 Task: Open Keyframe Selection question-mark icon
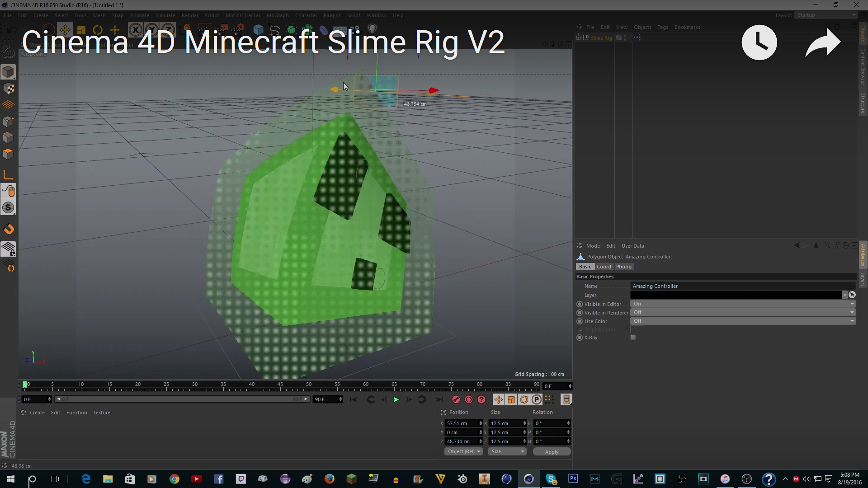481,399
